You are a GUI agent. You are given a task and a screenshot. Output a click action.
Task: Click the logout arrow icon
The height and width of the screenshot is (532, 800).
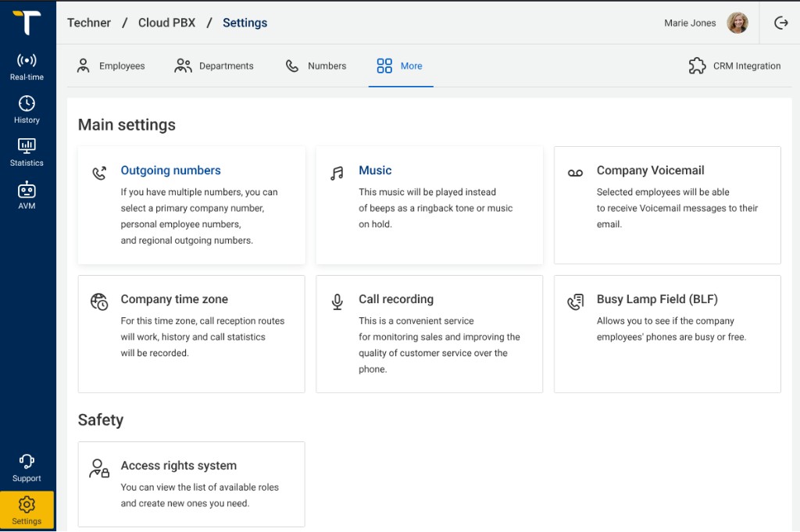(781, 23)
